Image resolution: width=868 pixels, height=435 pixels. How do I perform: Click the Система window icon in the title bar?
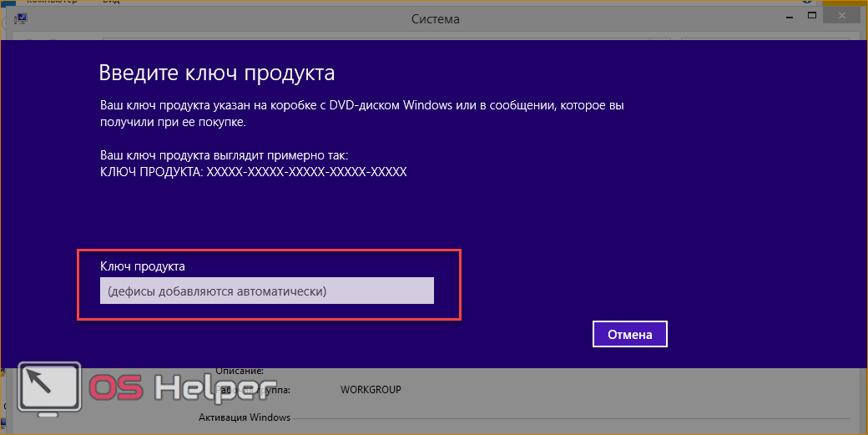pyautogui.click(x=21, y=18)
